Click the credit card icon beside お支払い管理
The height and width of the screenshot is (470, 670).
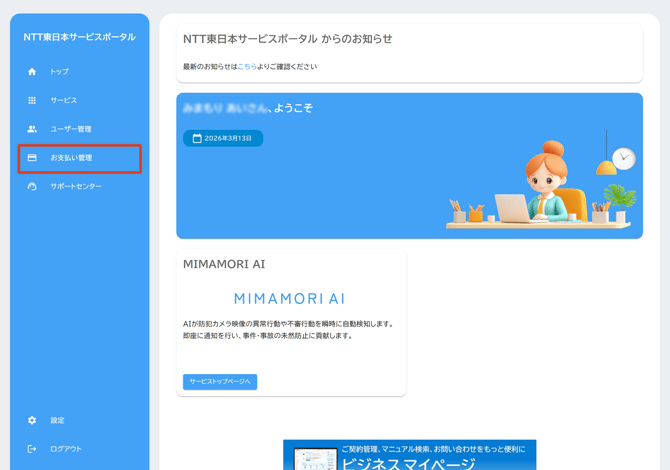(32, 158)
